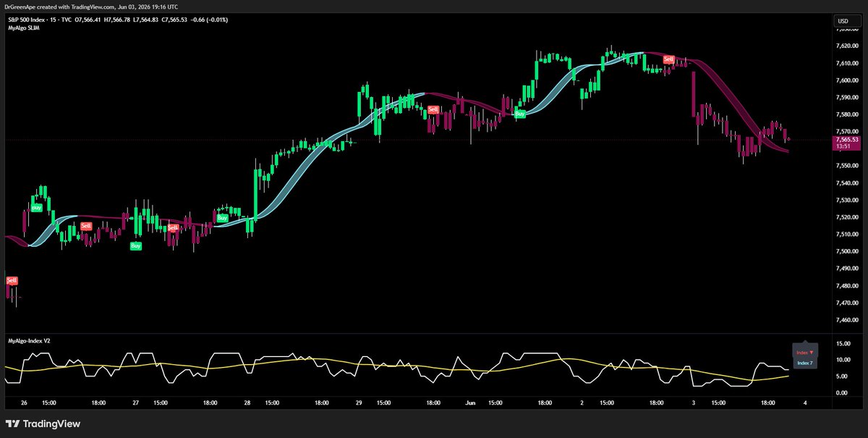Click the 7,510.00 price axis label
868x438 pixels.
click(846, 235)
